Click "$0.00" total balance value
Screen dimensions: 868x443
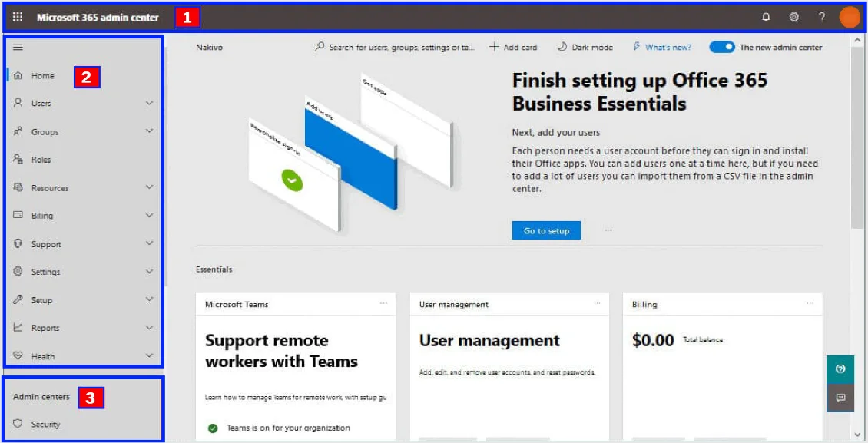click(653, 340)
